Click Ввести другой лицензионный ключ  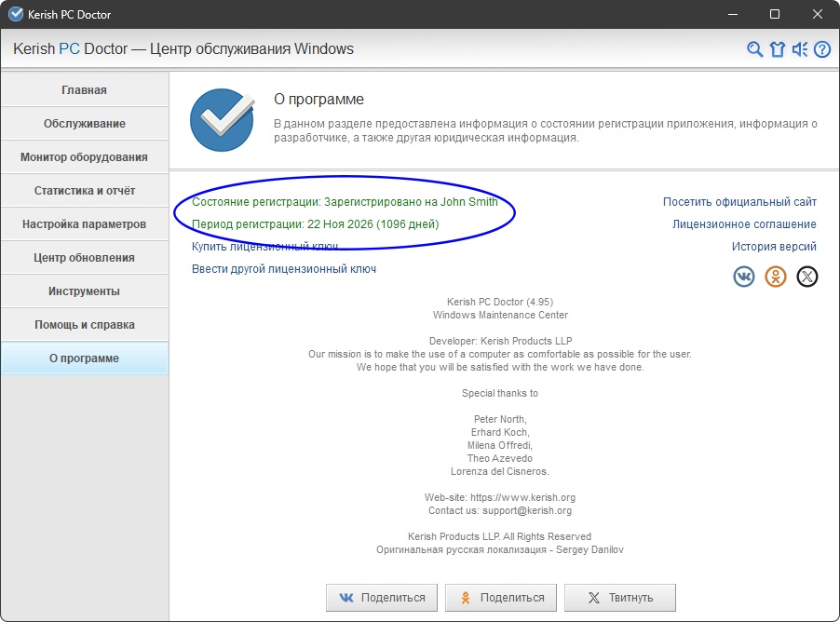click(x=284, y=269)
